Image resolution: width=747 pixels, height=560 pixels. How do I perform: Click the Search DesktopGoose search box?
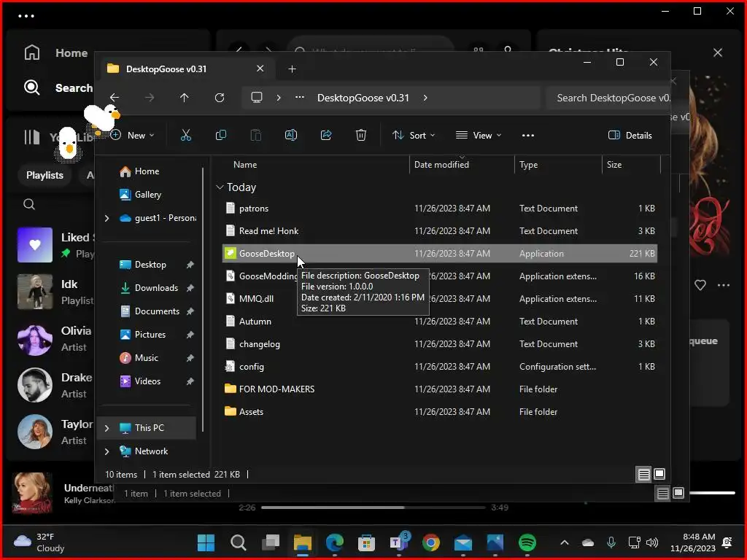click(x=608, y=98)
